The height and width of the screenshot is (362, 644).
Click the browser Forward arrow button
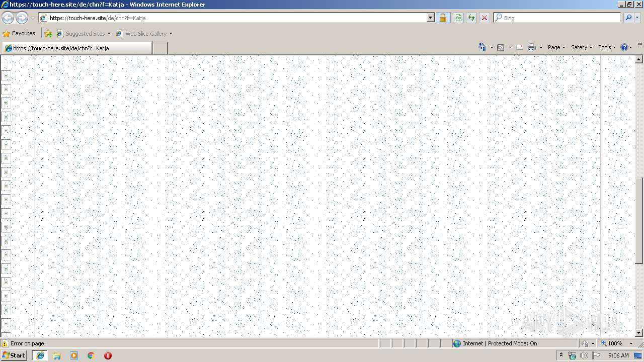[22, 18]
